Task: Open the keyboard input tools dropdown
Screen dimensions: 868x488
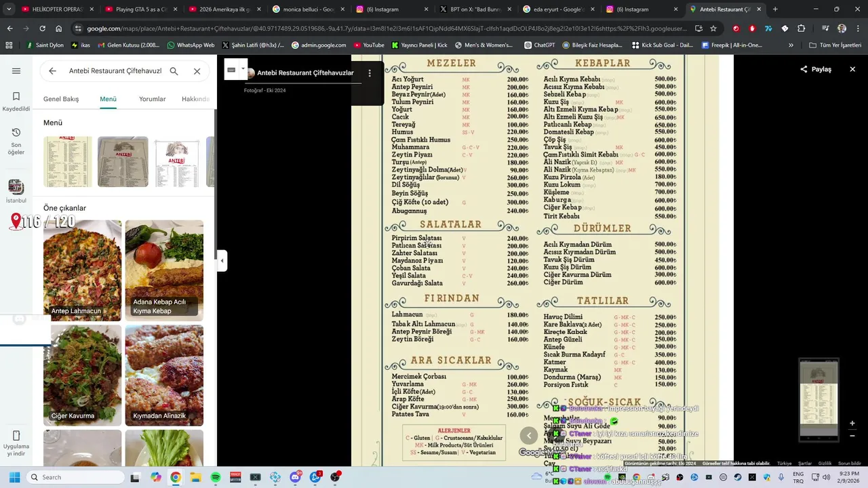Action: pyautogui.click(x=243, y=69)
